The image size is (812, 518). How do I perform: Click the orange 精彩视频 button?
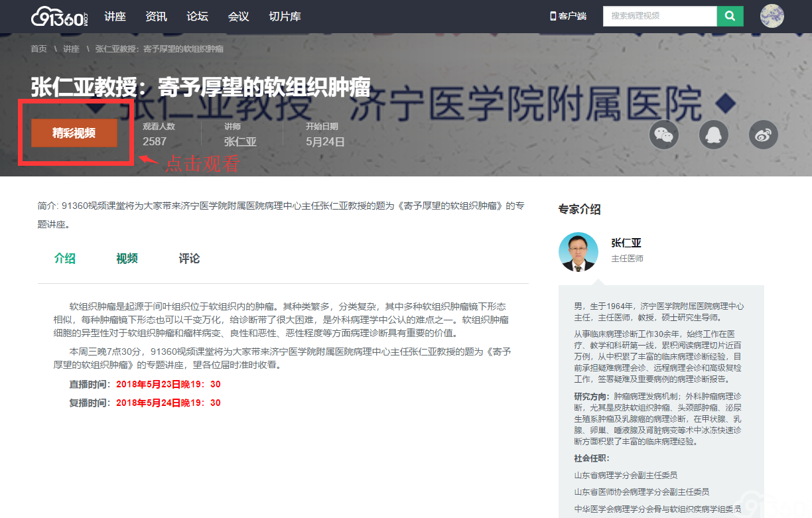coord(74,133)
